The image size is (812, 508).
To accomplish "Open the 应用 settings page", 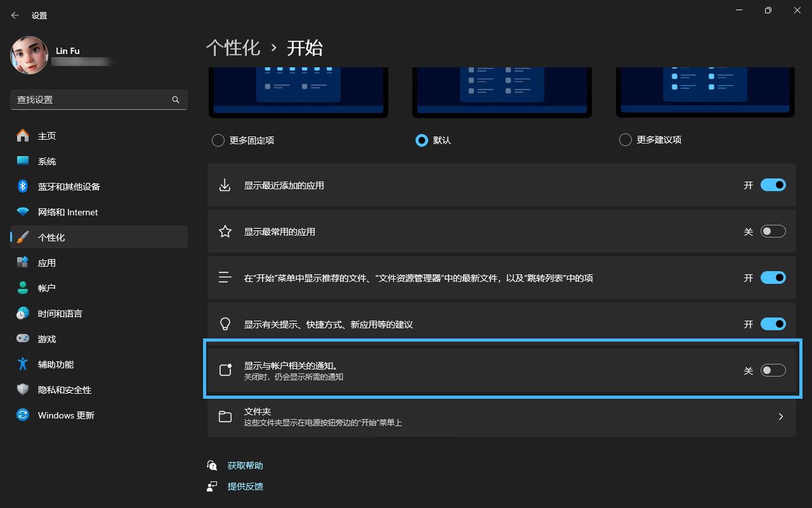I will [99, 263].
